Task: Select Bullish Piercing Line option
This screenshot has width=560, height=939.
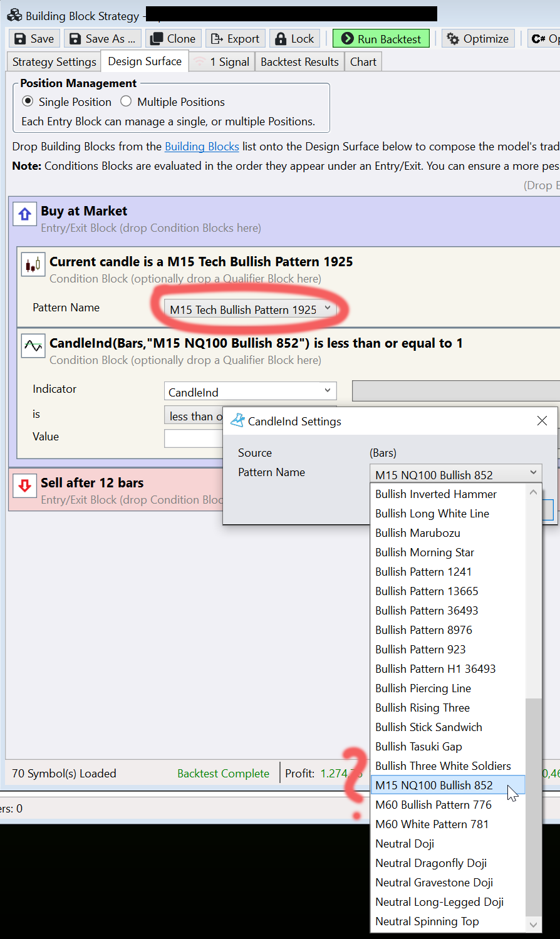Action: click(447, 688)
